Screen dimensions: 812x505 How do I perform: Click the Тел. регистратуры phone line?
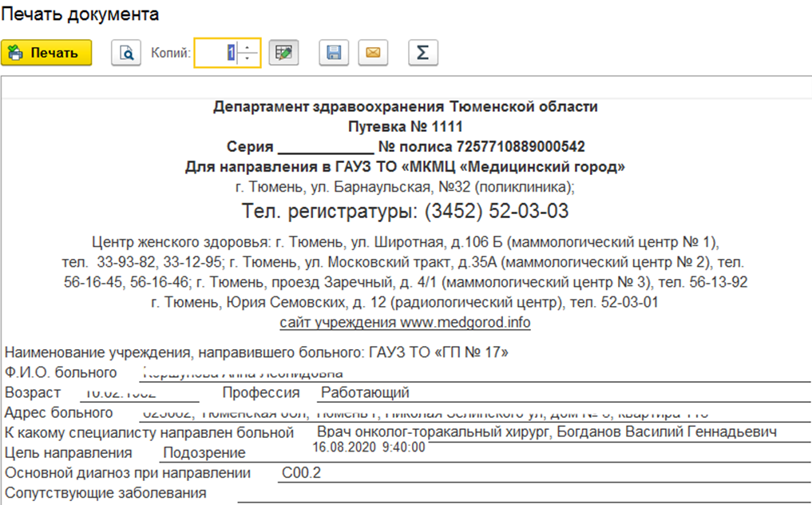pyautogui.click(x=405, y=211)
